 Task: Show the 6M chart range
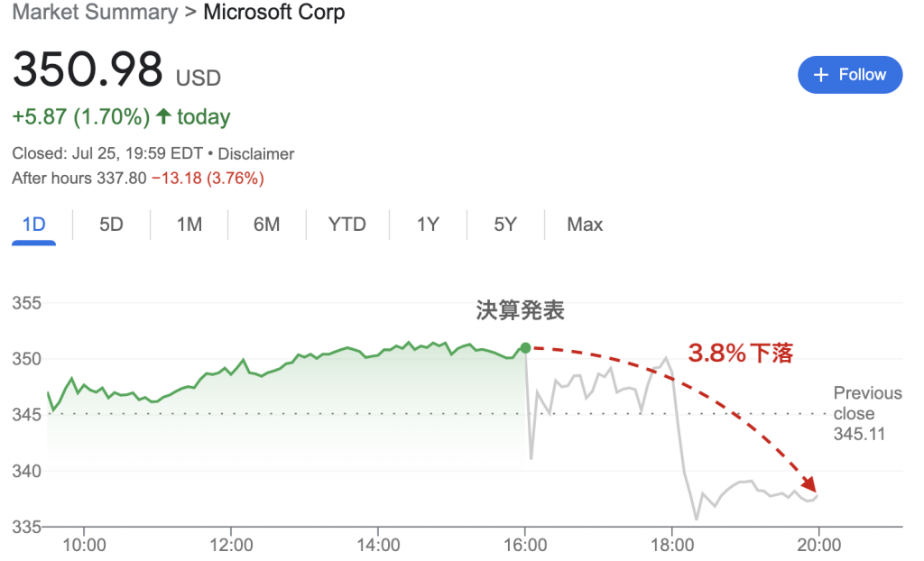(x=266, y=225)
